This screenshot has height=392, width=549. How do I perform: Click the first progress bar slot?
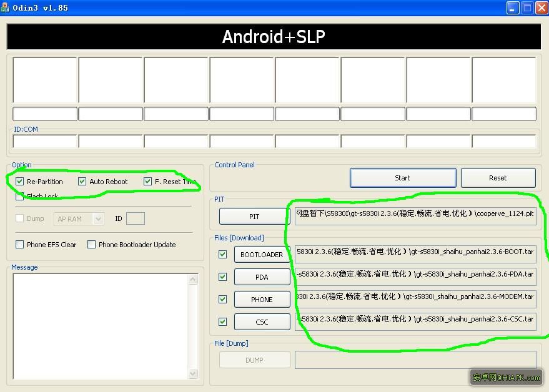pos(45,114)
